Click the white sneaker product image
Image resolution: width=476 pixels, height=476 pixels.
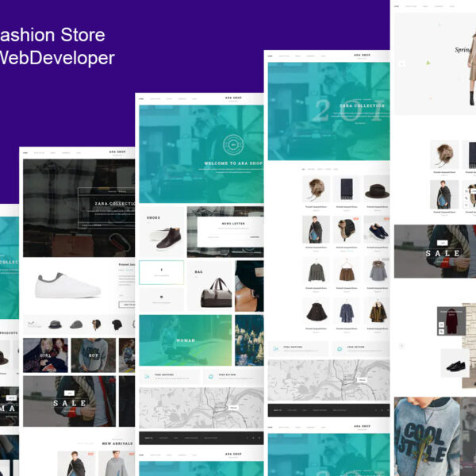coord(68,285)
